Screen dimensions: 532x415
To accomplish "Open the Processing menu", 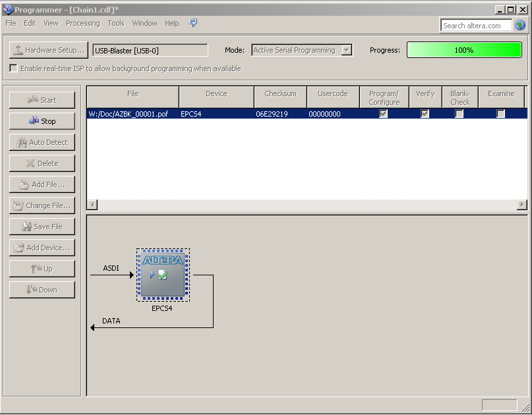I will coord(82,23).
